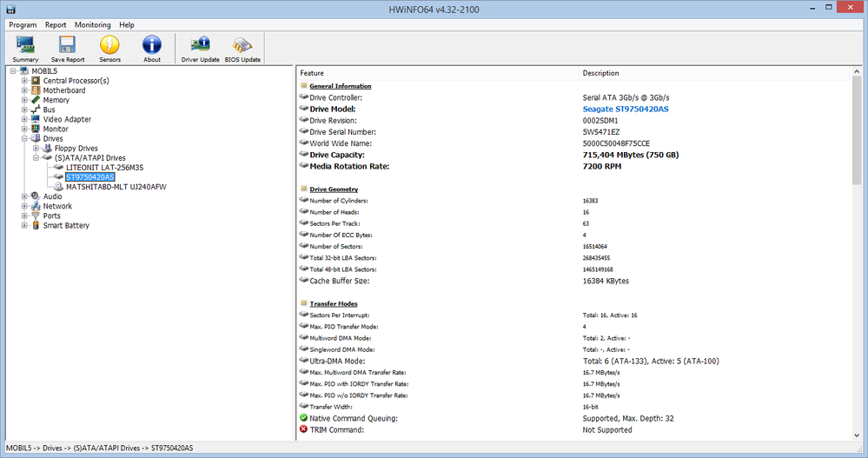Click the vertical scrollbar thumb
Image resolution: width=868 pixels, height=458 pixels.
(857, 130)
